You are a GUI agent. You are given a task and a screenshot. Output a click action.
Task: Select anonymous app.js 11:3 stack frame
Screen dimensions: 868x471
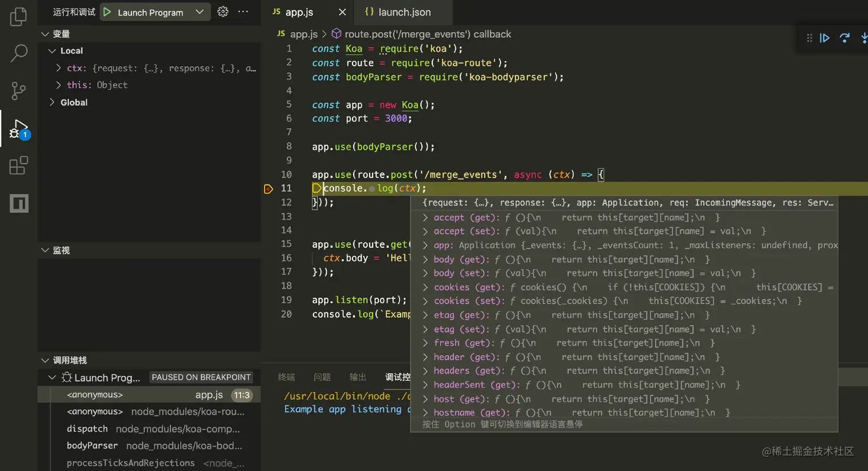(x=149, y=395)
